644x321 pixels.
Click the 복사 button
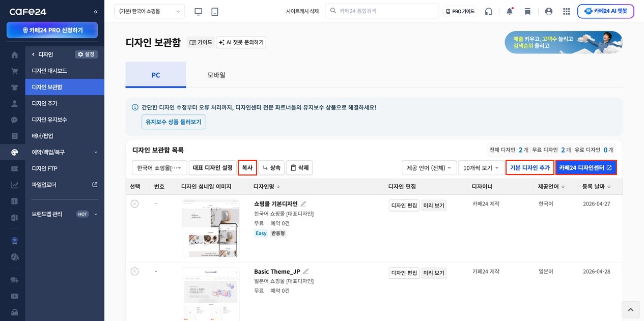(x=247, y=168)
